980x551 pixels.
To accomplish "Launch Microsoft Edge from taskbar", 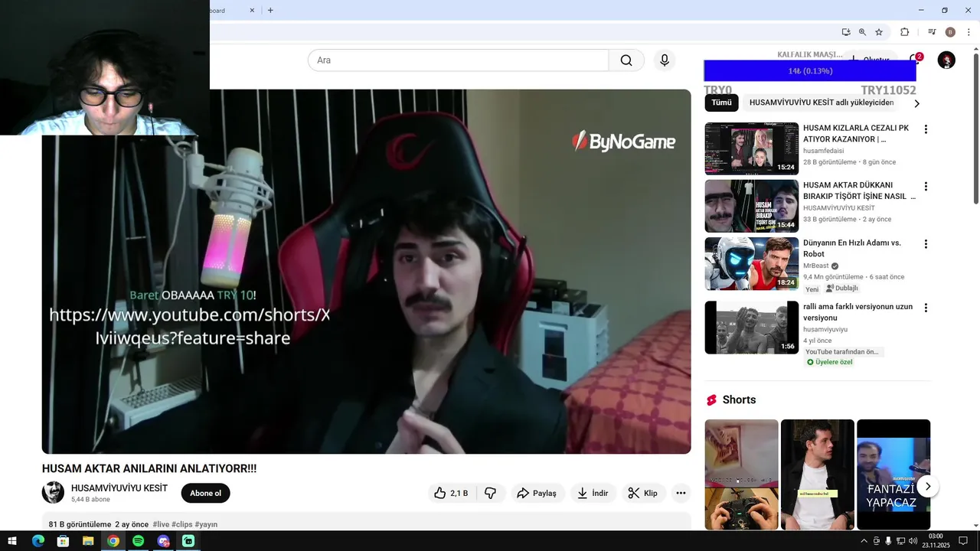I will coord(38,541).
